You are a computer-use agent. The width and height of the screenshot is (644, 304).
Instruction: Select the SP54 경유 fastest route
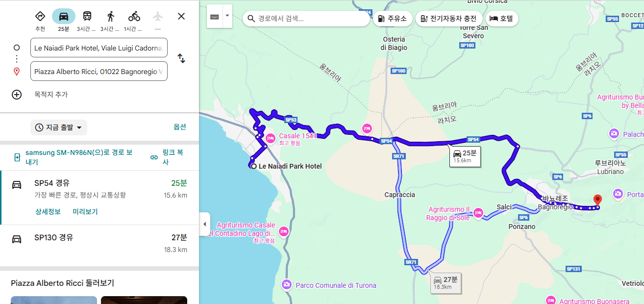click(99, 198)
